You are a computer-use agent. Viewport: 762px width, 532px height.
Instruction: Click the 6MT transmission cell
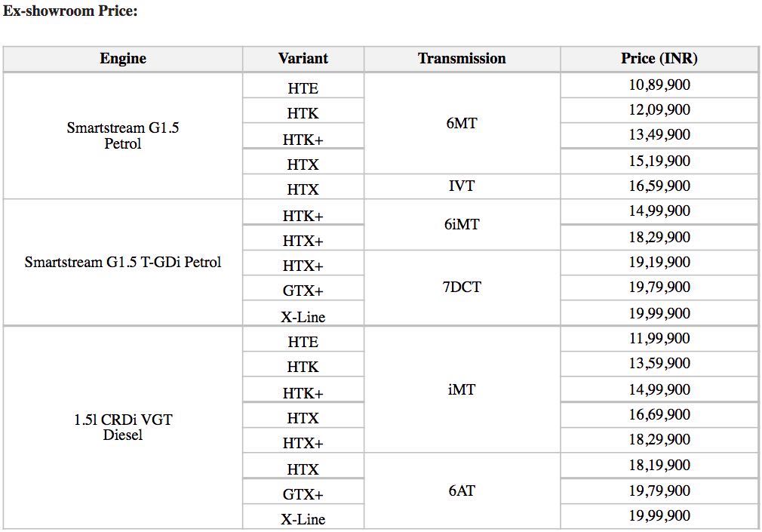[462, 123]
